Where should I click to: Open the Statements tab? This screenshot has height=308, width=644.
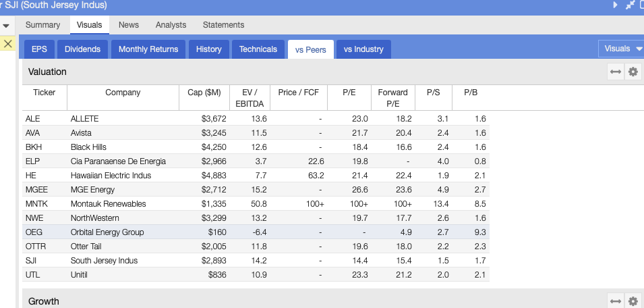[223, 25]
